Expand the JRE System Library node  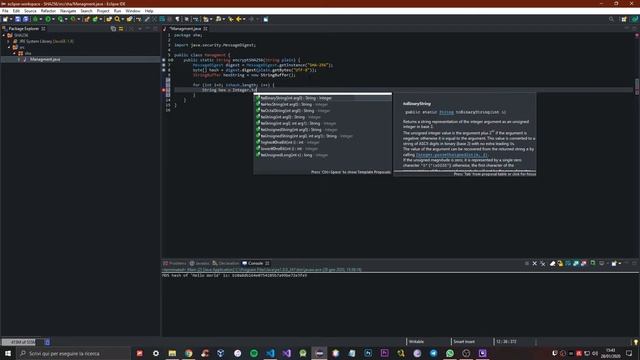(x=9, y=41)
